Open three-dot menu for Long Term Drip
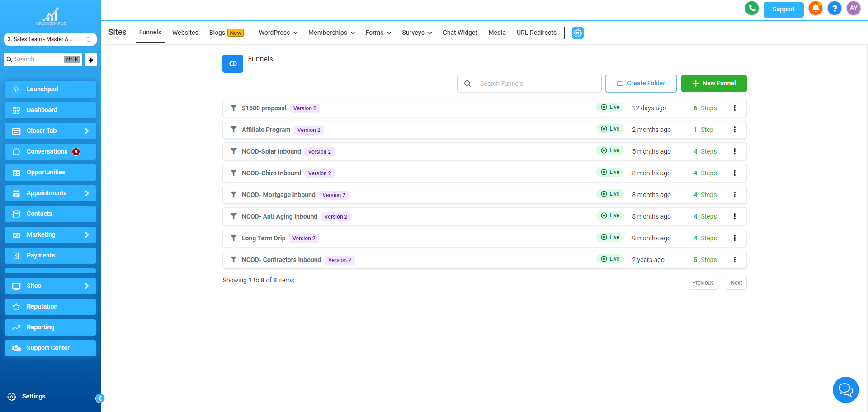868x412 pixels. (734, 238)
